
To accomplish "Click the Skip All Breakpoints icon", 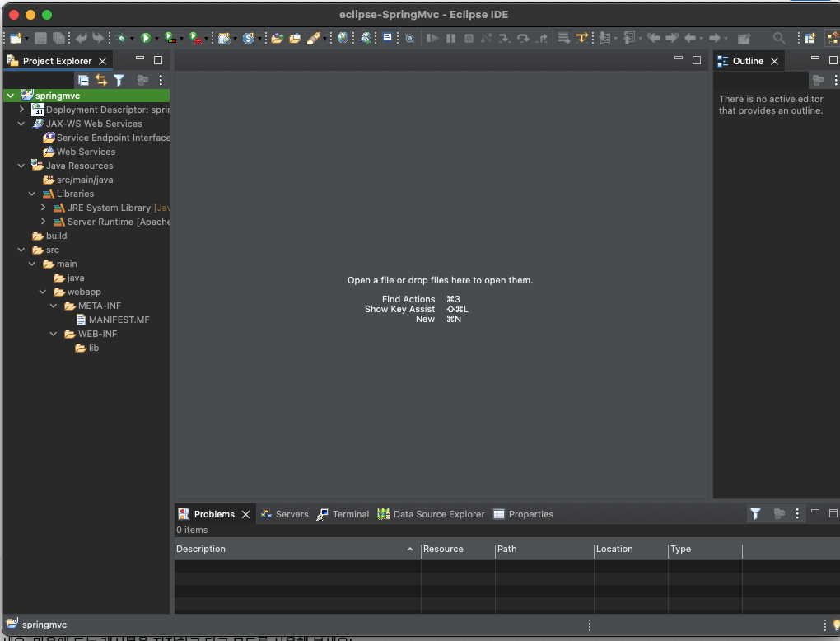I will tap(410, 38).
